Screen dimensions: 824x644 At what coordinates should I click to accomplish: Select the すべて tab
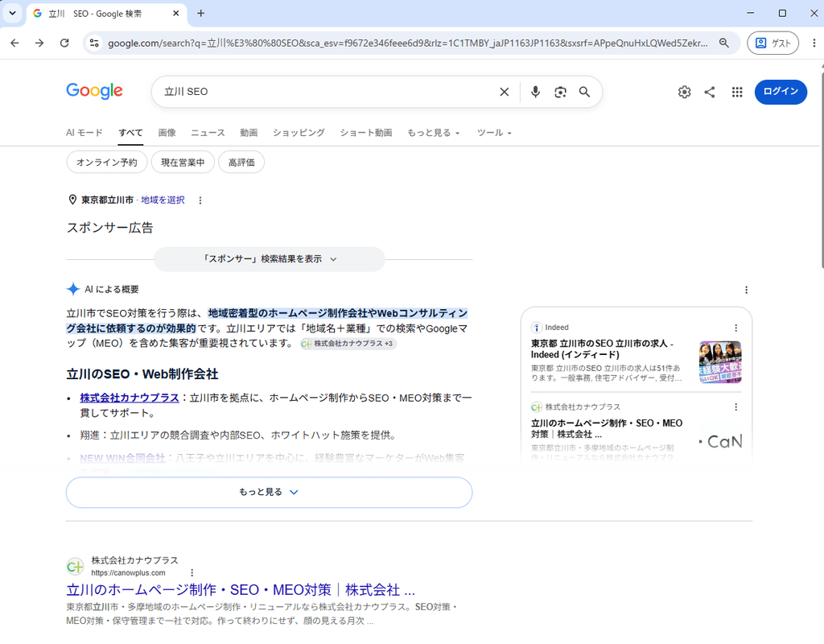click(130, 133)
